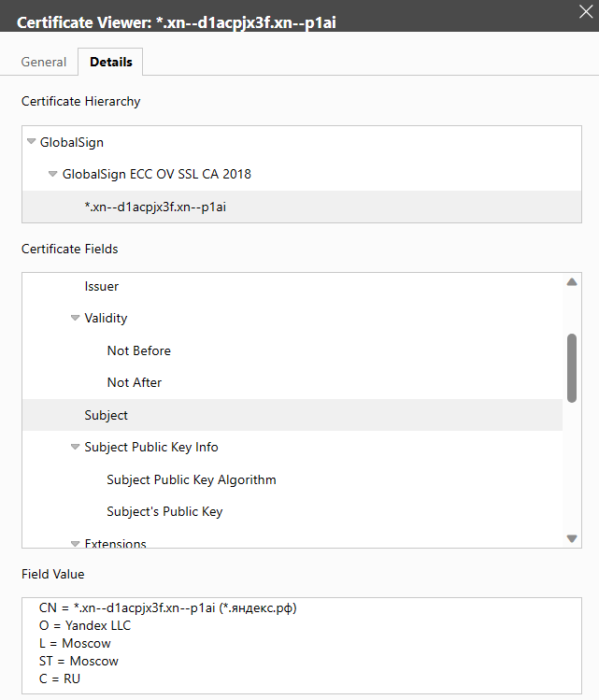Collapse Subject Public Key Info triangle
Screen dimensions: 599x700
76,448
